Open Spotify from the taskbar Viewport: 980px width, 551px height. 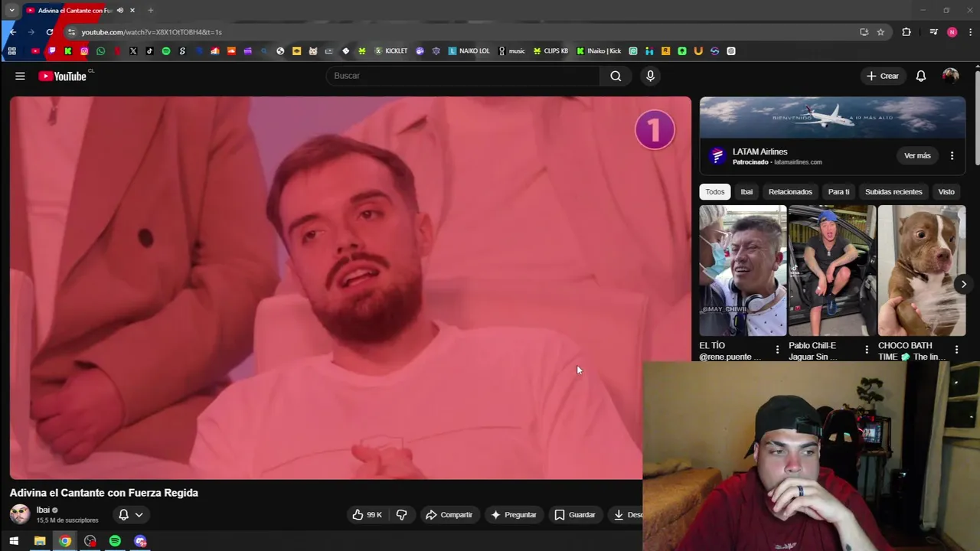tap(115, 541)
